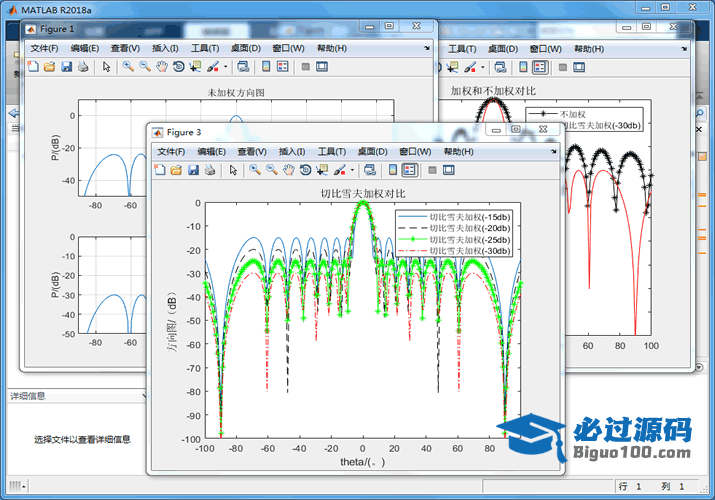
Task: Toggle Edit Plot arrow in Figure 3
Action: (x=233, y=170)
